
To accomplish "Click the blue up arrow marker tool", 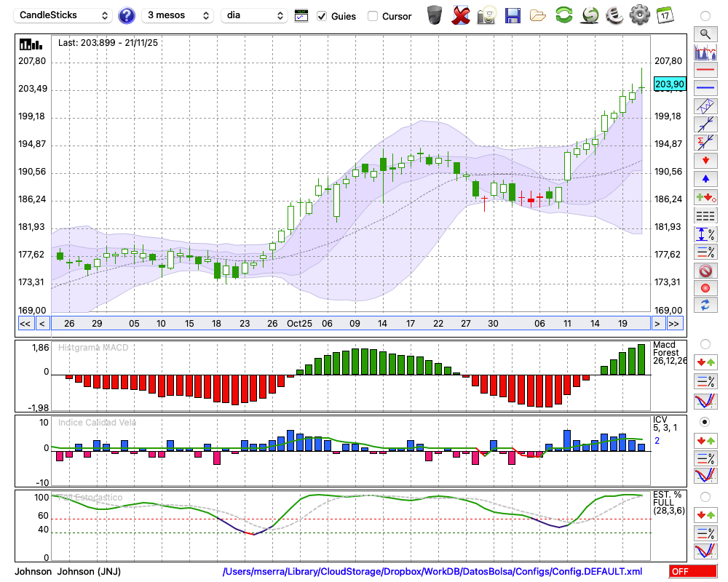I will [705, 178].
